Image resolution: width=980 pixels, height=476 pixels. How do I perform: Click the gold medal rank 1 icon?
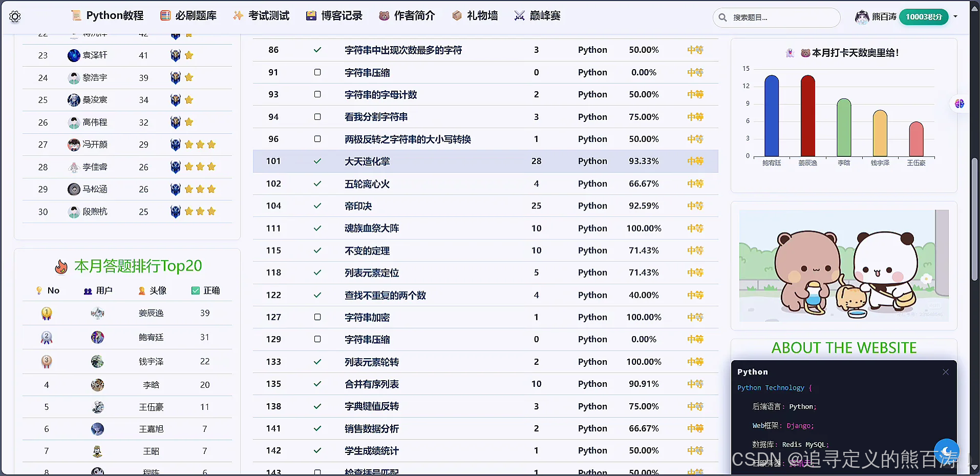tap(47, 313)
